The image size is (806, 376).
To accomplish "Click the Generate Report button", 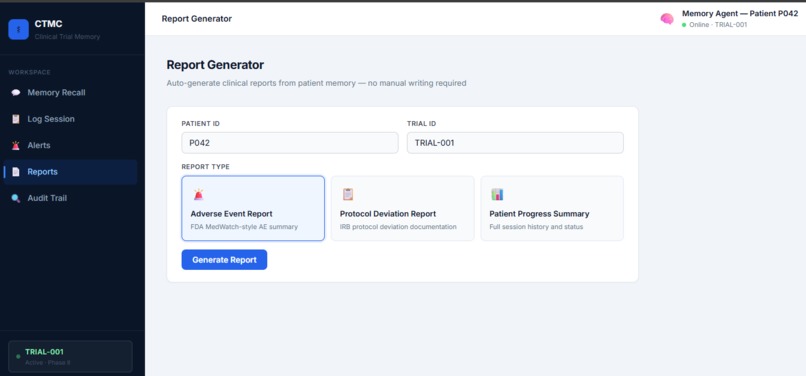I will [224, 260].
